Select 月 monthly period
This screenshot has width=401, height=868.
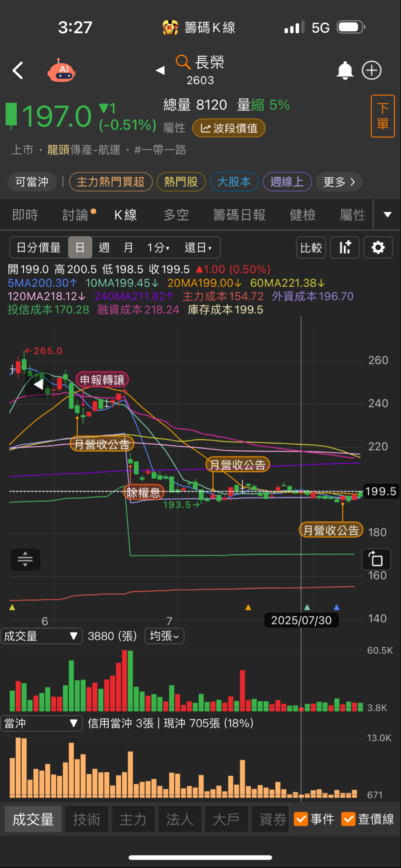[128, 248]
